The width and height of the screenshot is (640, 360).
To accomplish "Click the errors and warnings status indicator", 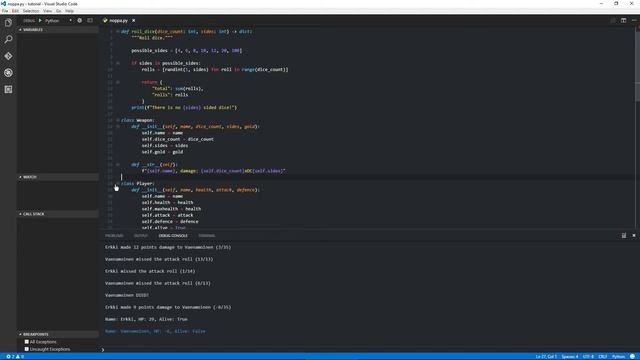I will [15, 356].
